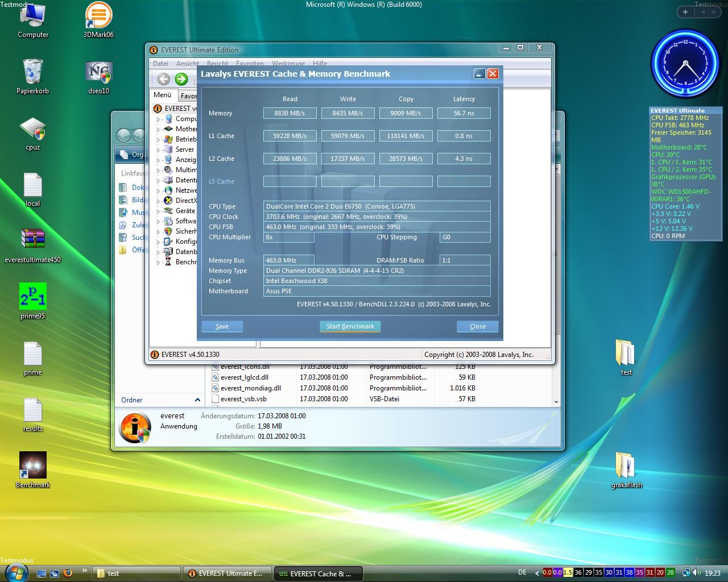Switch to the Favoriten tab in sidebar

point(188,96)
